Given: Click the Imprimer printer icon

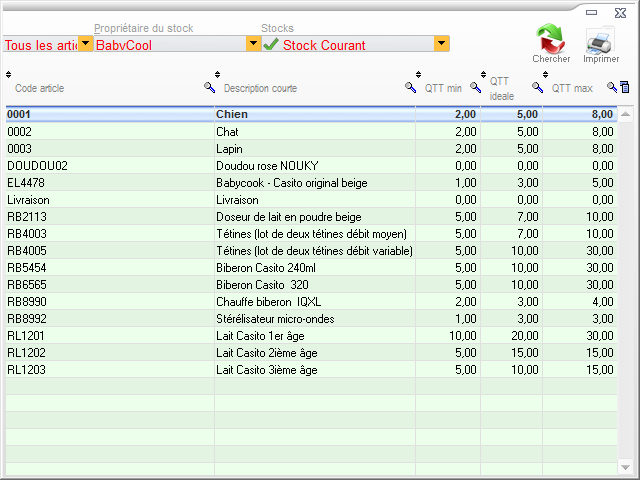Looking at the screenshot, I should (x=601, y=40).
